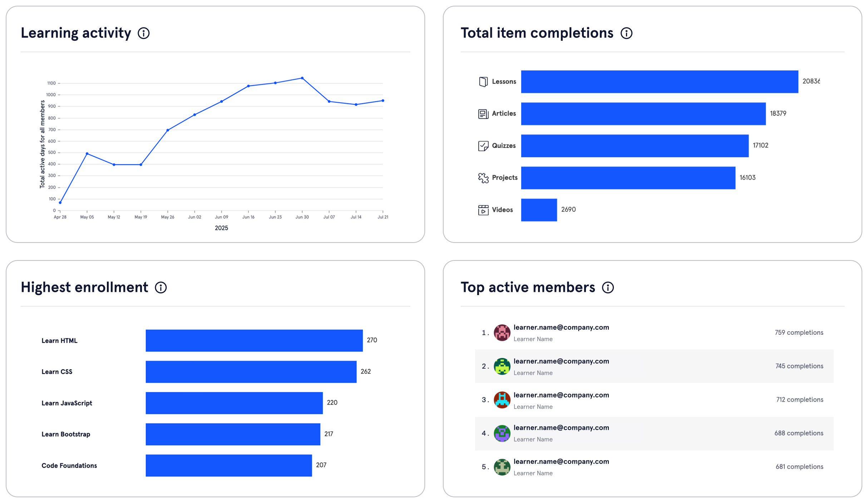The width and height of the screenshot is (868, 503).
Task: Click the Articles newspaper icon
Action: (483, 114)
